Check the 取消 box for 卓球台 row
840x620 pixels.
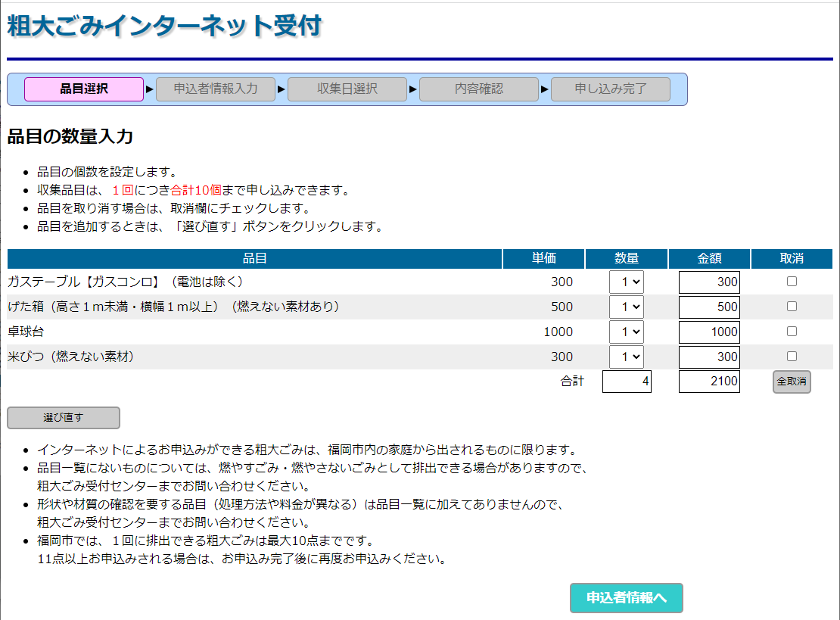tap(792, 331)
